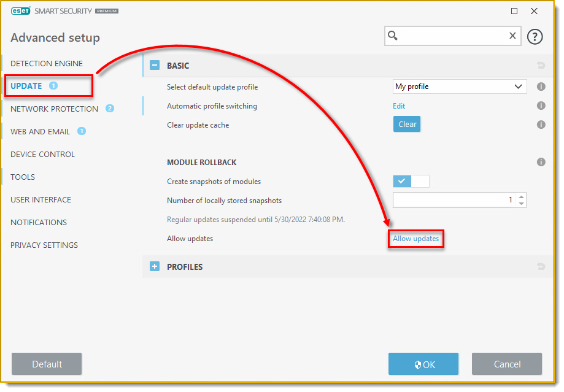
Task: Toggle Create snapshots of modules switch
Action: click(411, 182)
